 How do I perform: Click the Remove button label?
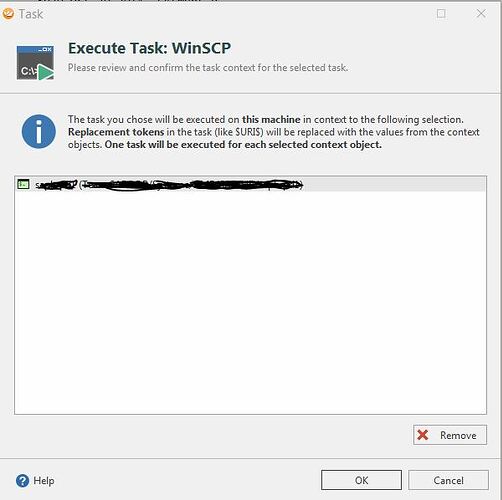click(458, 435)
